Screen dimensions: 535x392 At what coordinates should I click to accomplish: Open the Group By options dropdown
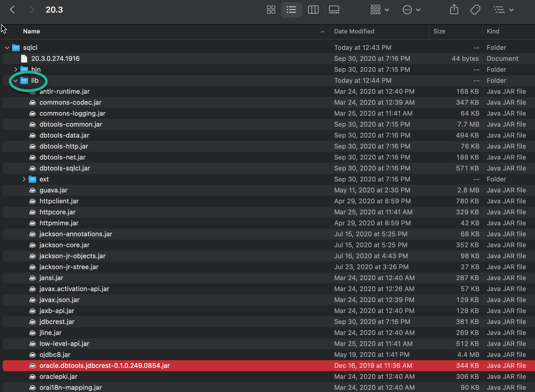(379, 10)
